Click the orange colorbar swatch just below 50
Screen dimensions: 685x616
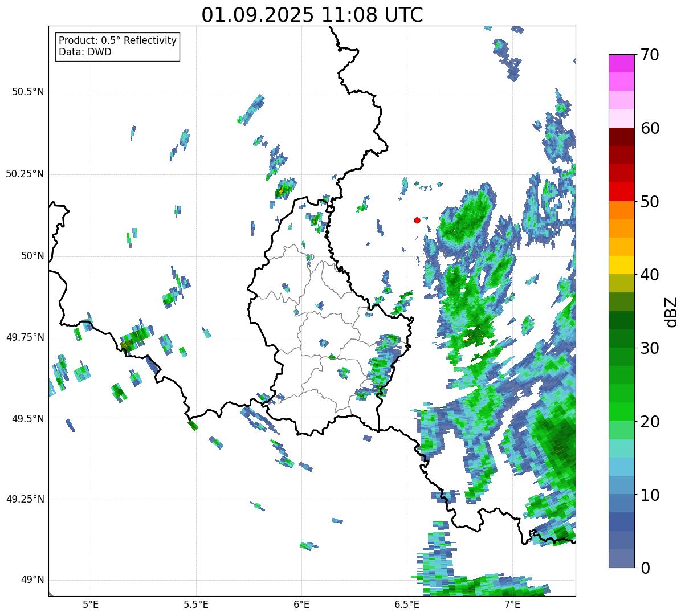point(621,210)
